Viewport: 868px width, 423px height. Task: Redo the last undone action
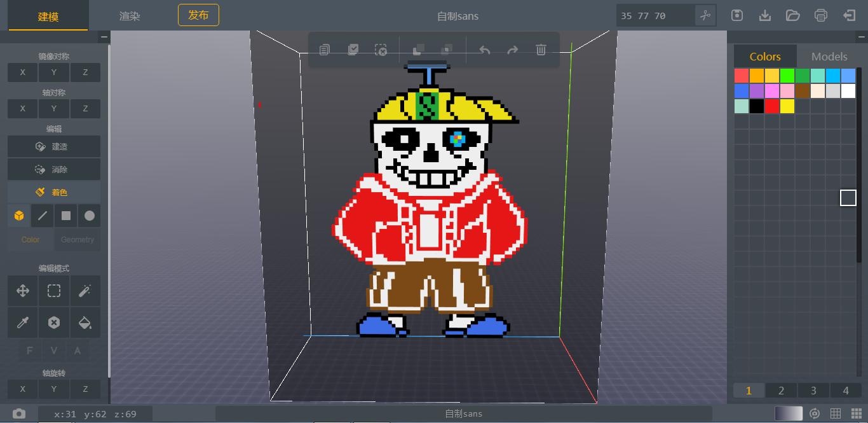click(x=513, y=50)
